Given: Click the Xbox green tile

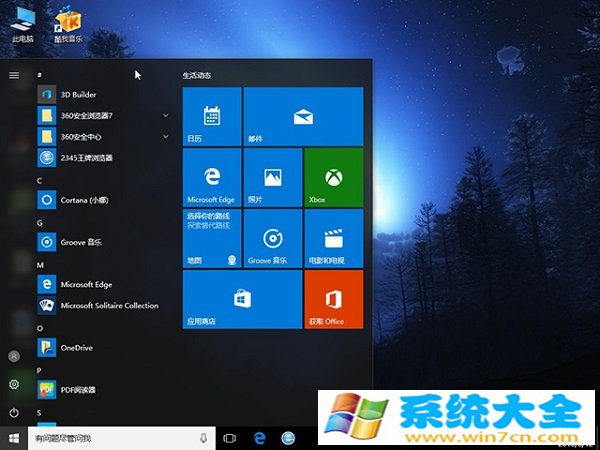Looking at the screenshot, I should click(331, 178).
